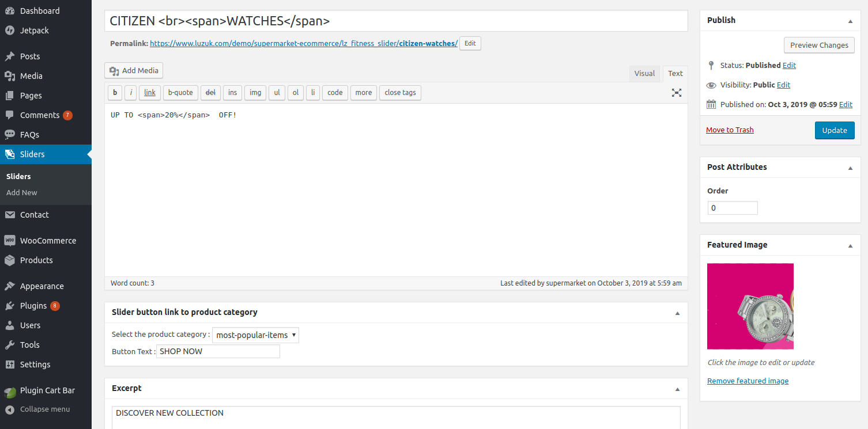The image size is (868, 429).
Task: Click the Comments speech bubble icon
Action: click(x=10, y=115)
